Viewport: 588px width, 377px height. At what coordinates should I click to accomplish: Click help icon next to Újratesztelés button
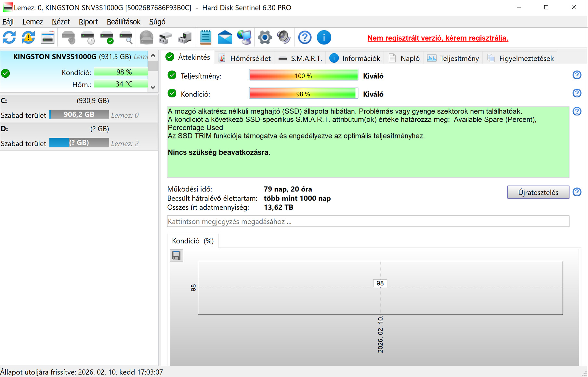(x=577, y=192)
